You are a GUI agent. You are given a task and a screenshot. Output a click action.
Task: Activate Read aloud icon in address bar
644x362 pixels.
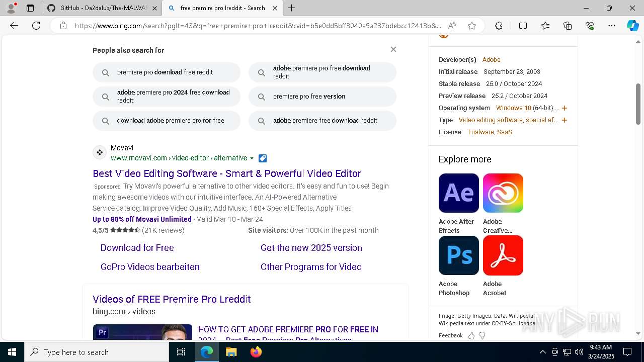pyautogui.click(x=452, y=26)
